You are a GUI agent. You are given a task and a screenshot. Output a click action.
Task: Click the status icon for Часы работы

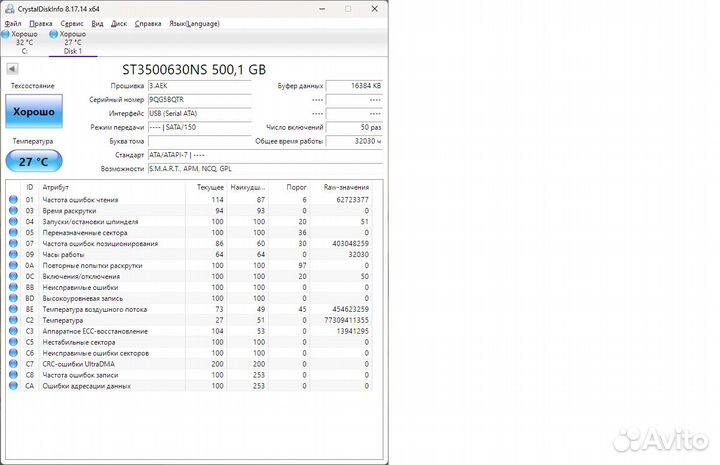click(13, 254)
